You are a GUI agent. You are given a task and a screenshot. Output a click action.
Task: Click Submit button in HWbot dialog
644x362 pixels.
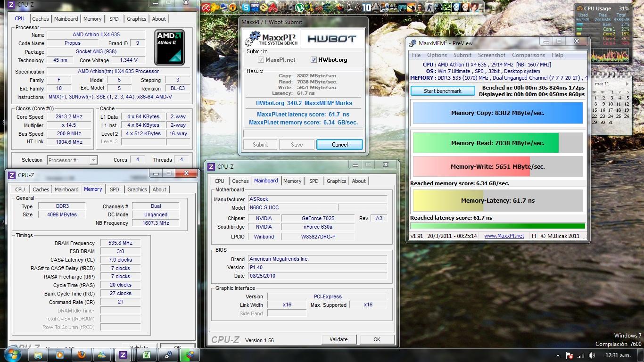click(260, 145)
